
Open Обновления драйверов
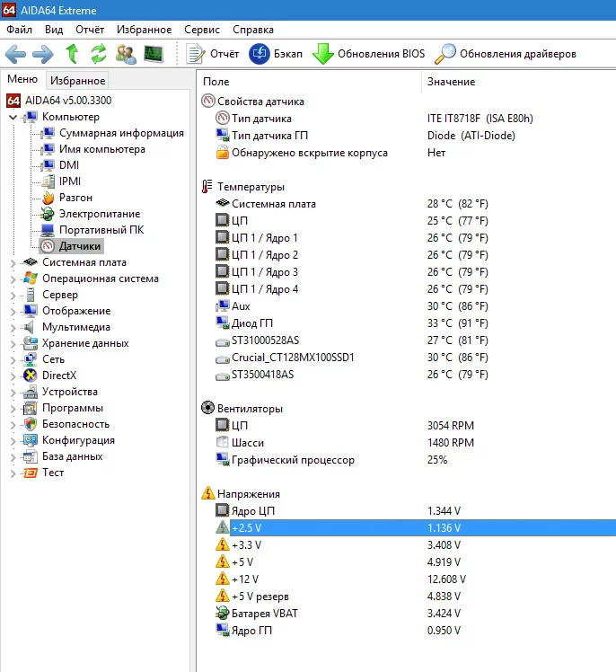tap(506, 54)
